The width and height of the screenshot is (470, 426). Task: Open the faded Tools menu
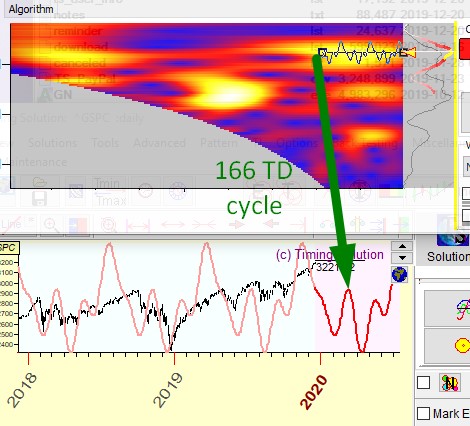pos(105,143)
